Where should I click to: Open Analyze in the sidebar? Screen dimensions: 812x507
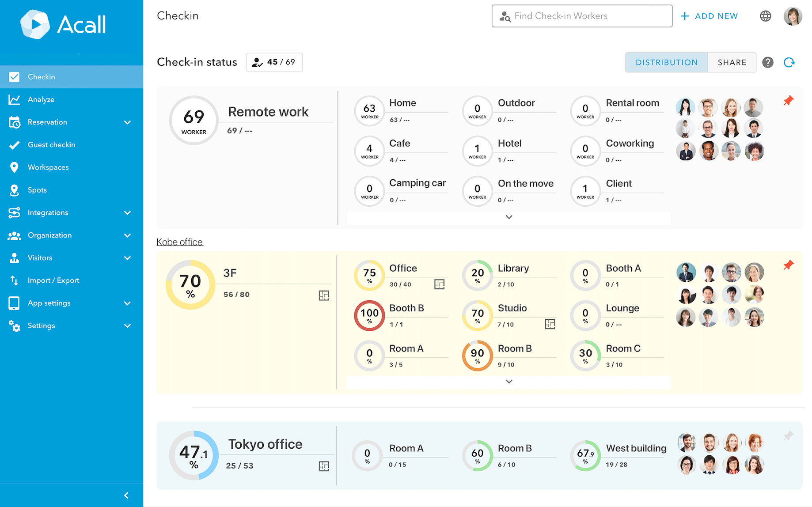point(41,100)
